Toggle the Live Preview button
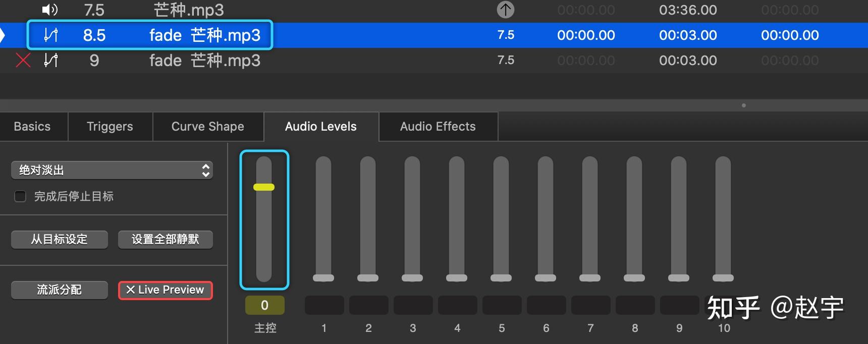 pyautogui.click(x=166, y=290)
